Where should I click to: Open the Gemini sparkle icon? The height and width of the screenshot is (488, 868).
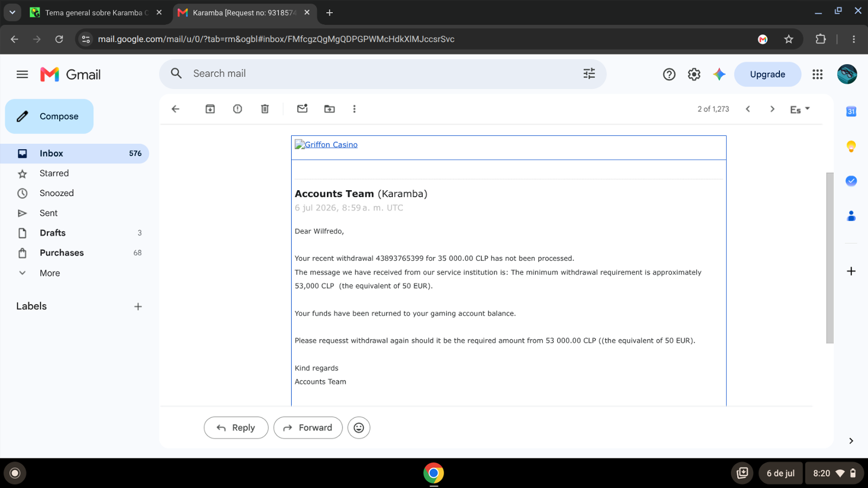click(x=719, y=74)
